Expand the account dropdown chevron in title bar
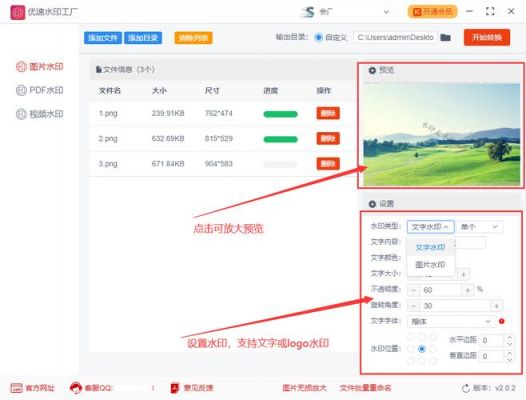The width and height of the screenshot is (526, 400). 386,12
